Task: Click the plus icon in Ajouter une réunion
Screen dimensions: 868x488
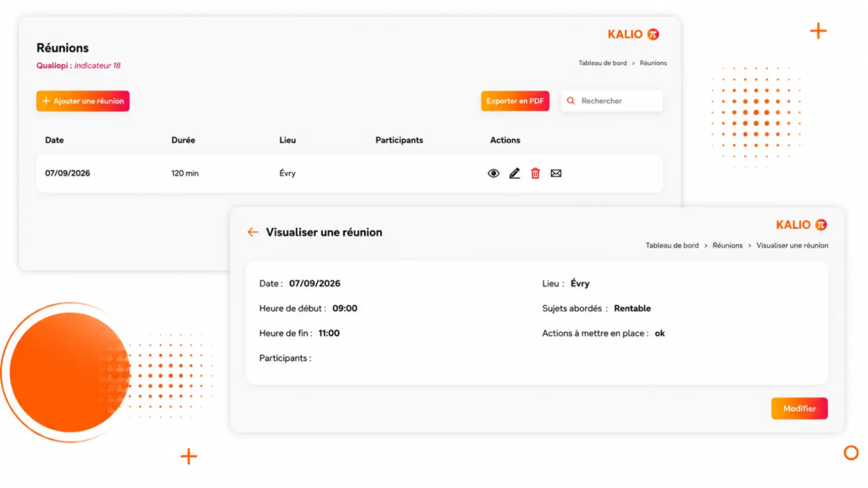Action: (46, 101)
